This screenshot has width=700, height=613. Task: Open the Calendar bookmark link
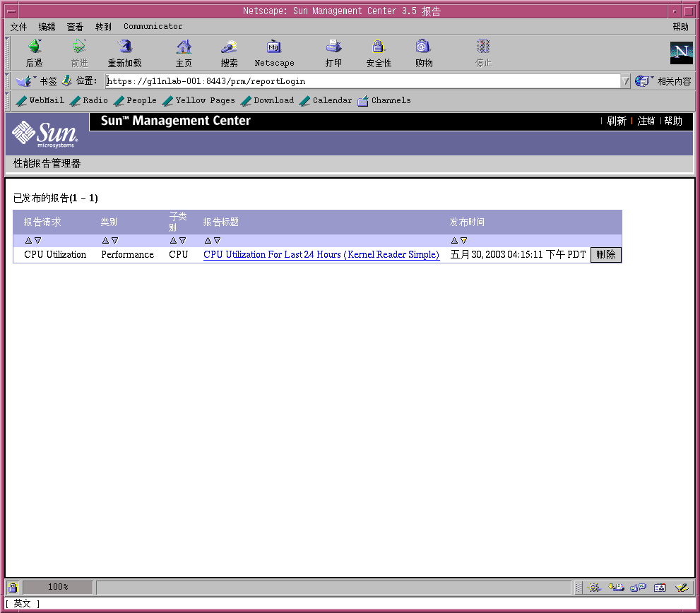click(x=326, y=100)
